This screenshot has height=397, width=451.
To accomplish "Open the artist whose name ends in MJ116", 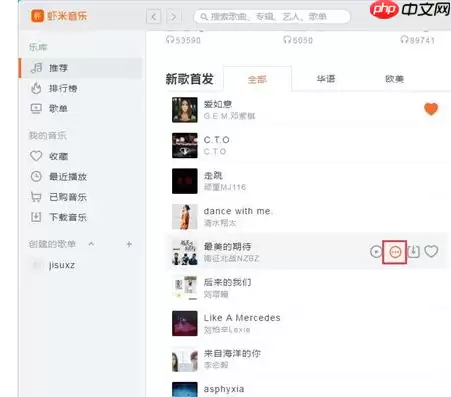I will click(225, 187).
